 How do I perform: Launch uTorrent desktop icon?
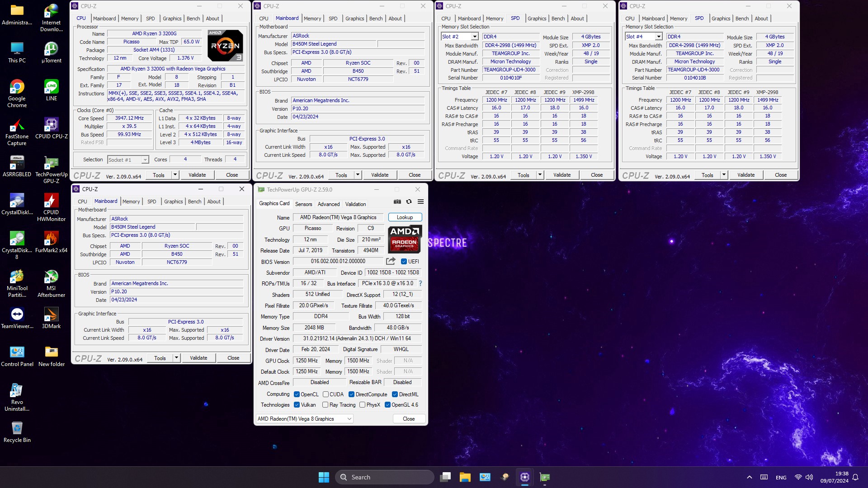click(x=51, y=52)
